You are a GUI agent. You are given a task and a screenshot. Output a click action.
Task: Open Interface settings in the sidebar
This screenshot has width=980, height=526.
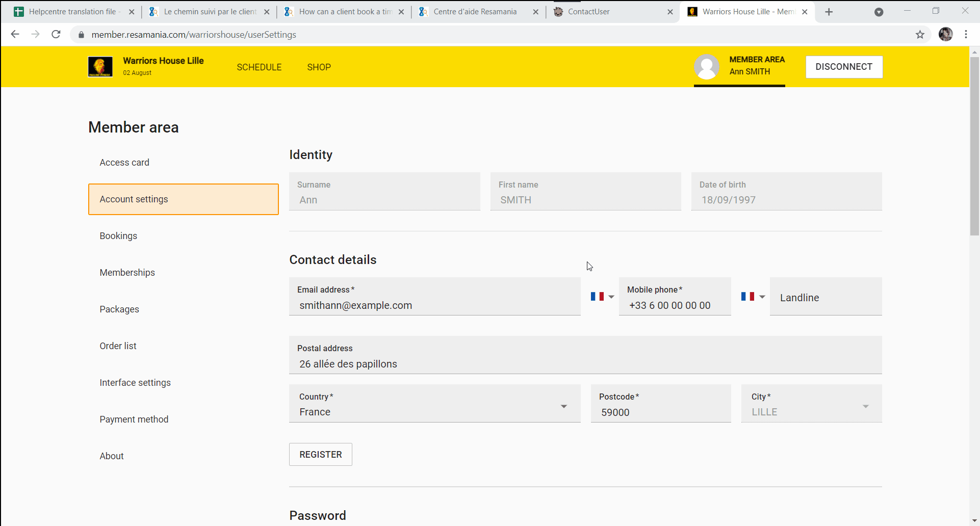[184, 383]
